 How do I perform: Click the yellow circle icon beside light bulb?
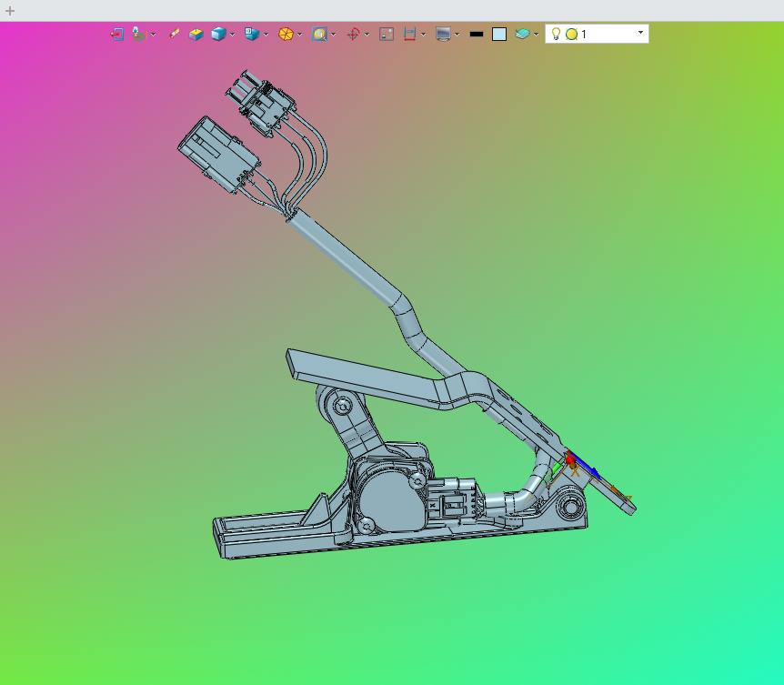tap(571, 34)
